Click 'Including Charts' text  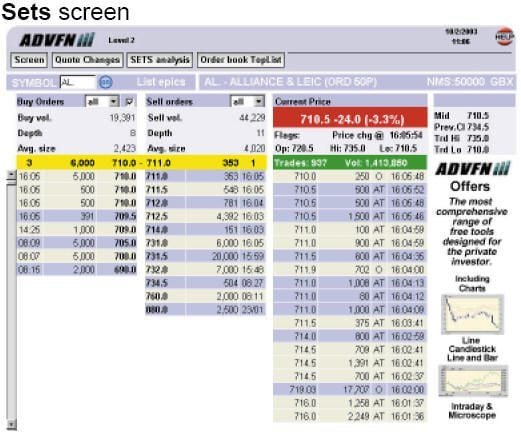pyautogui.click(x=472, y=283)
